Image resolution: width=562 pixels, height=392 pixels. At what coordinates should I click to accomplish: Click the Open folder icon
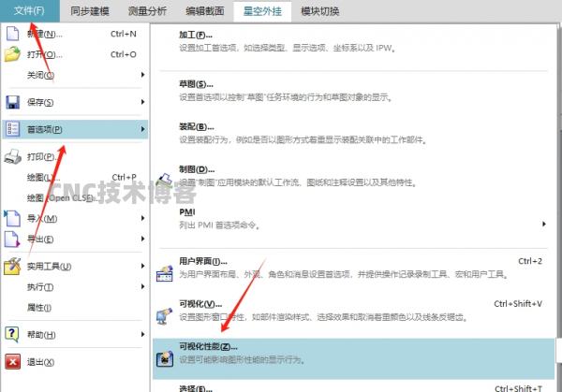pyautogui.click(x=13, y=54)
